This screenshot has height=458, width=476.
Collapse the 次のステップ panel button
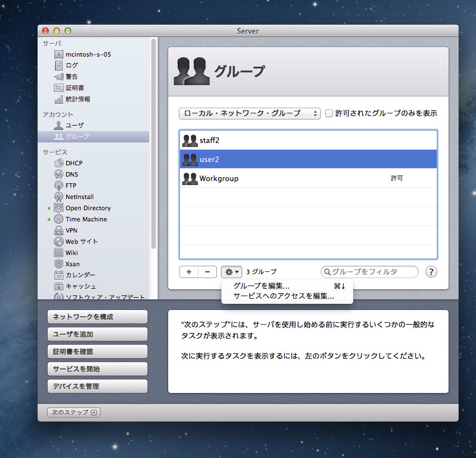74,412
